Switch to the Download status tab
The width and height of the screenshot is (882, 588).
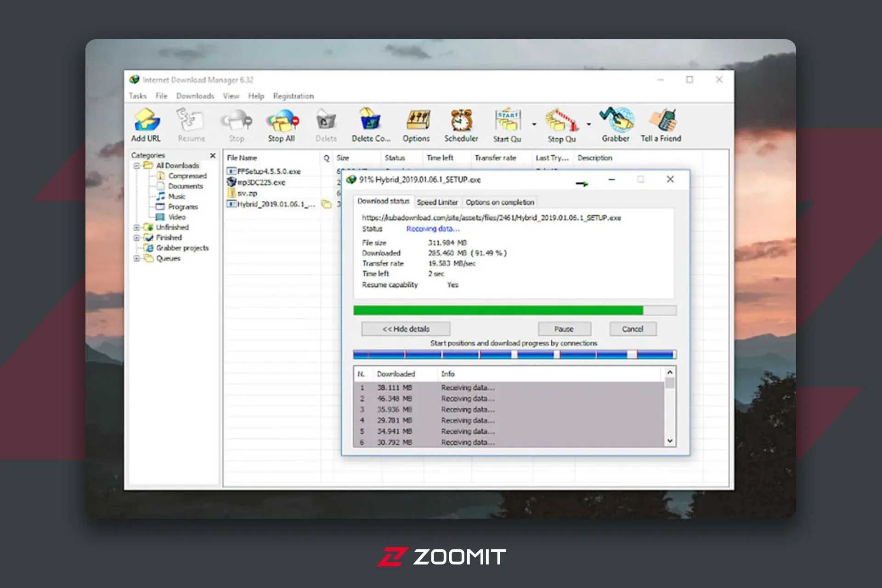(x=383, y=201)
